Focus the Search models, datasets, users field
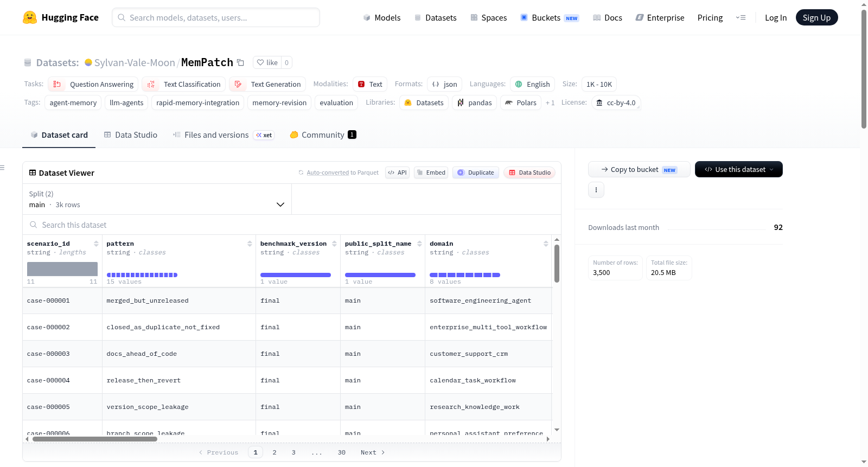Image resolution: width=868 pixels, height=467 pixels. click(216, 17)
